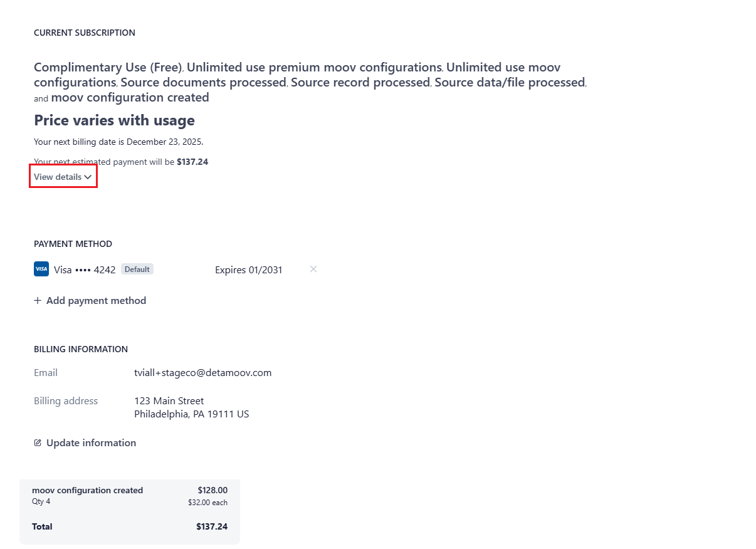Screen dimensions: 756x549
Task: Click the plus icon for adding payment
Action: pos(38,301)
